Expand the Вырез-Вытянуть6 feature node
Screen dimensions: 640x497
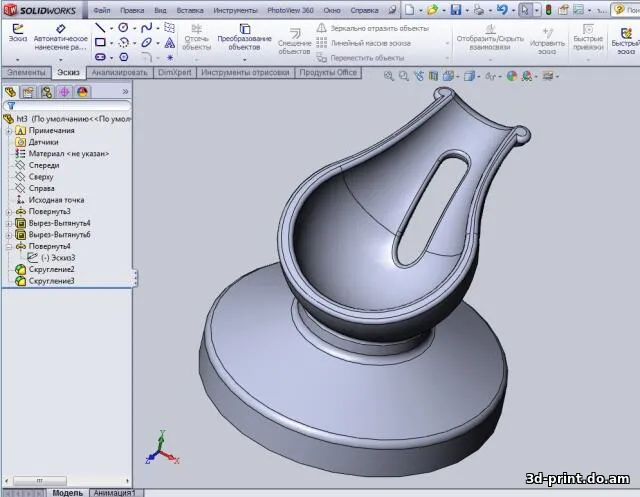pyautogui.click(x=9, y=235)
